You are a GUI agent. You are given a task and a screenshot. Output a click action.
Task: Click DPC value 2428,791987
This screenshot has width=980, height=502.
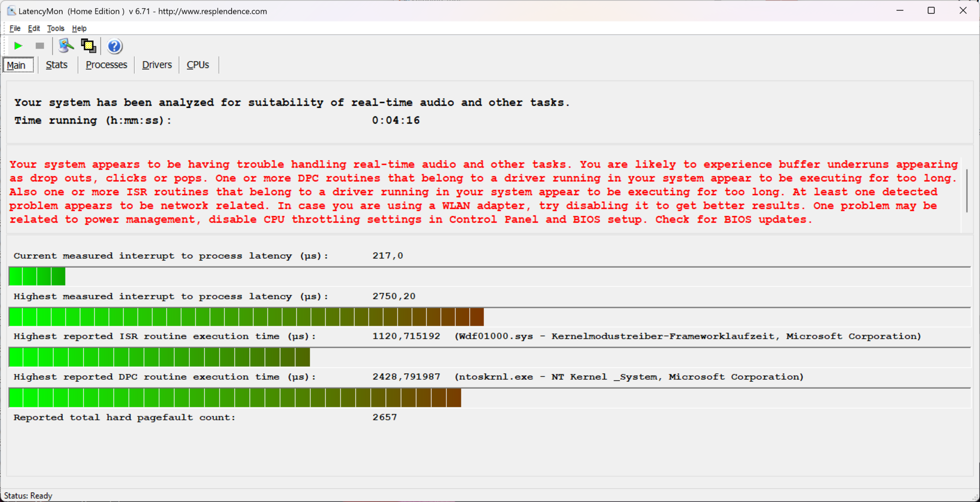coord(406,377)
